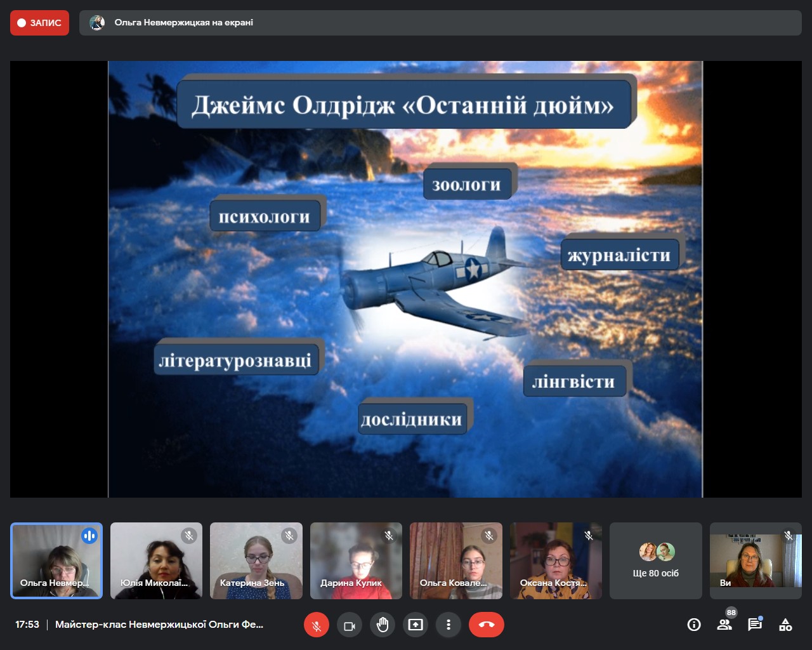The image size is (812, 650).
Task: Click the red ЗАПИС recording indicator
Action: [x=39, y=23]
